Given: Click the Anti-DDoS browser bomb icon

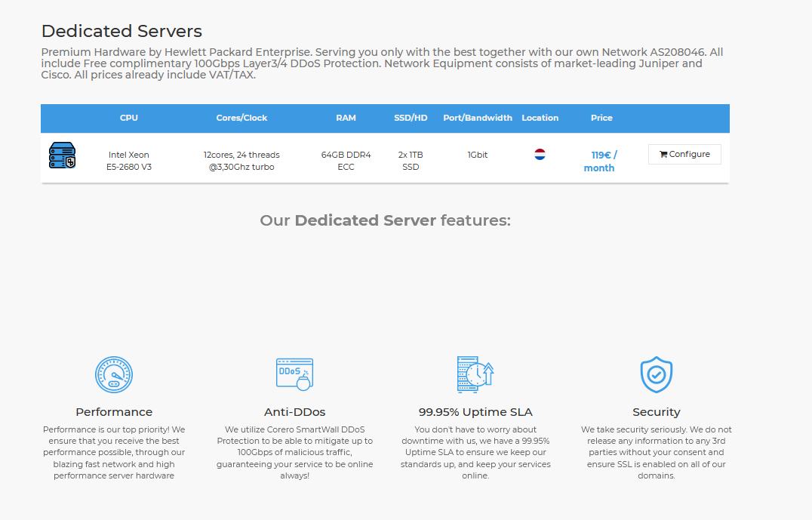Looking at the screenshot, I should [294, 374].
